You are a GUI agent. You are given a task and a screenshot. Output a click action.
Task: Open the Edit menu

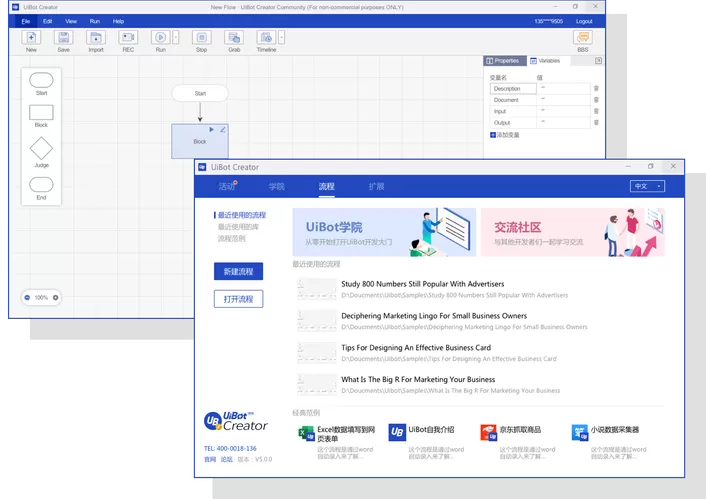tap(47, 21)
